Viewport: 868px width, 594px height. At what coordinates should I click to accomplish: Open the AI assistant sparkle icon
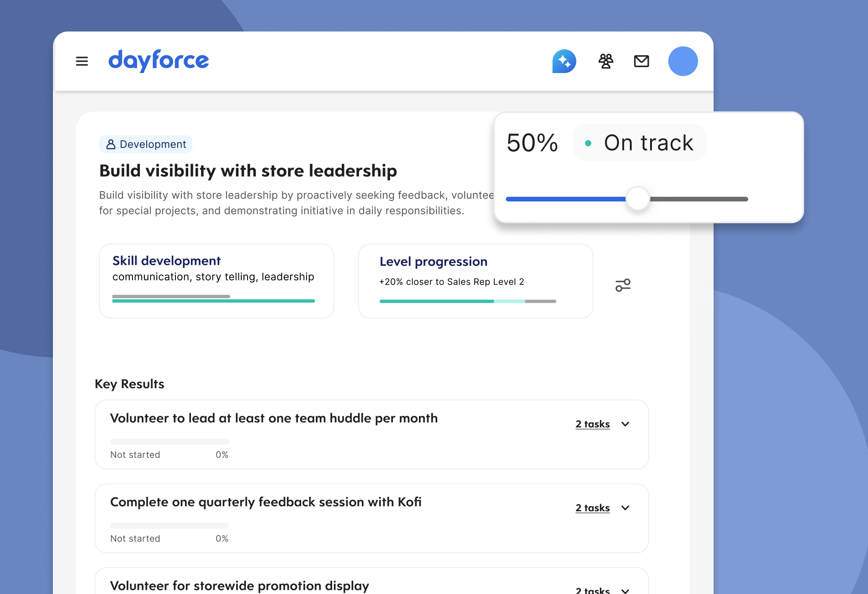click(564, 61)
